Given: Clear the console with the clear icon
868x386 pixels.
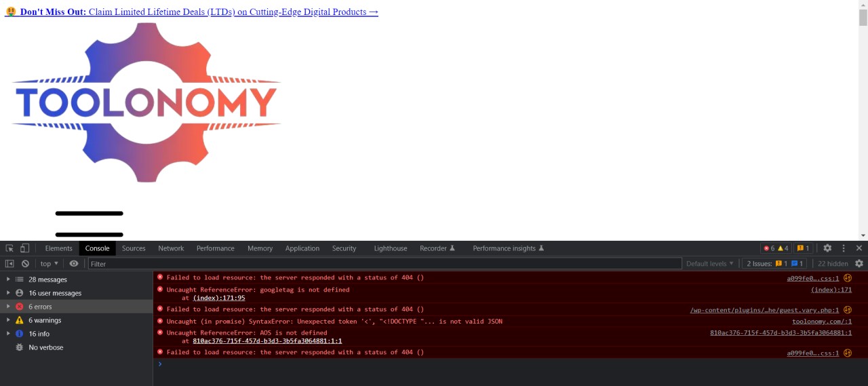Looking at the screenshot, I should pos(25,263).
